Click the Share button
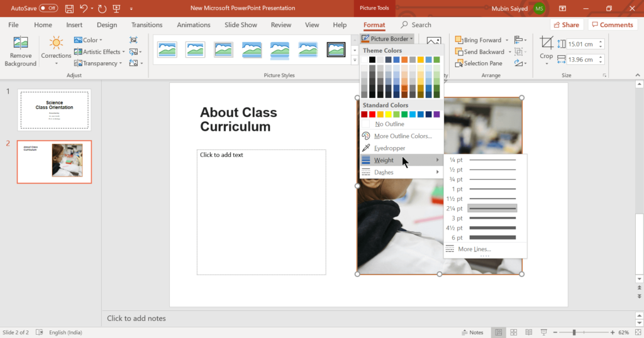This screenshot has width=644, height=338. [565, 25]
